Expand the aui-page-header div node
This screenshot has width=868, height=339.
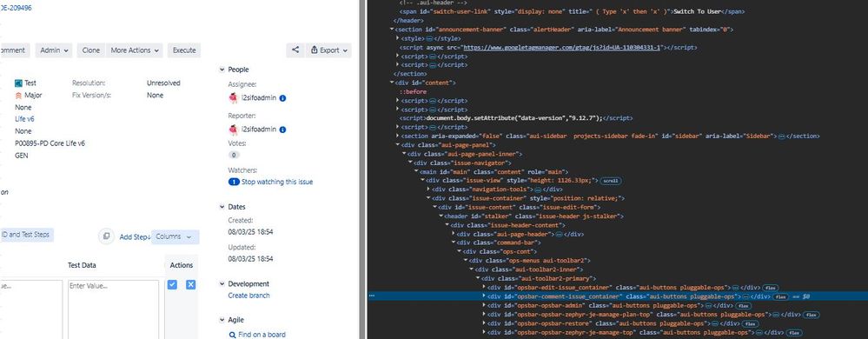pyautogui.click(x=453, y=234)
